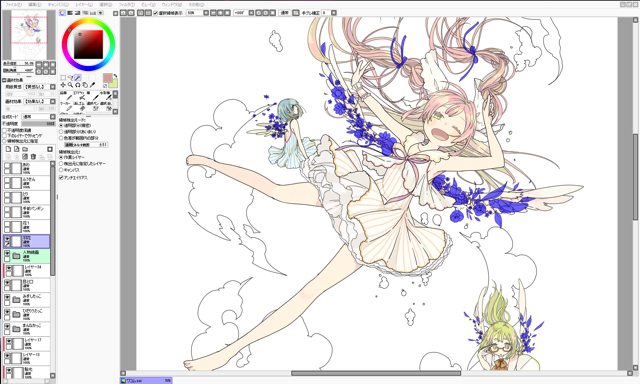This screenshot has width=640, height=384.
Task: Select the Canvas radio option for detection source
Action: point(61,170)
